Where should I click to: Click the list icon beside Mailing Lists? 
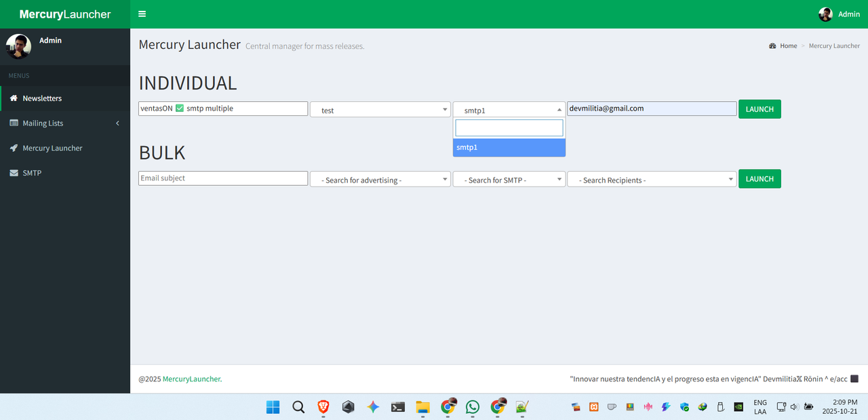point(14,123)
